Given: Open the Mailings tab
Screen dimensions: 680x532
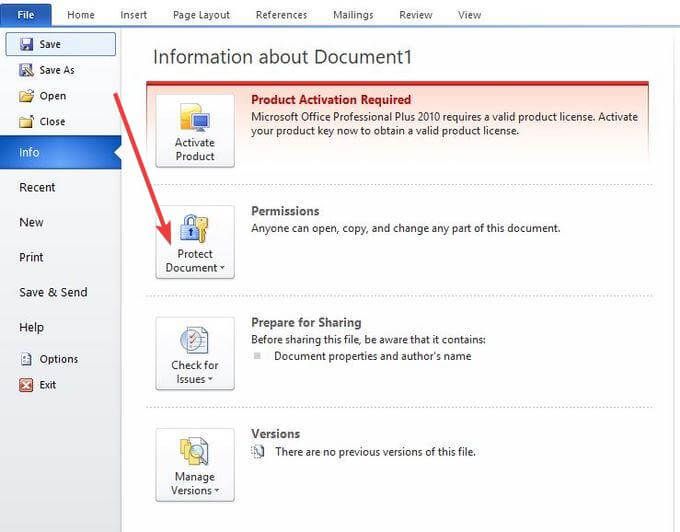Looking at the screenshot, I should coord(353,15).
